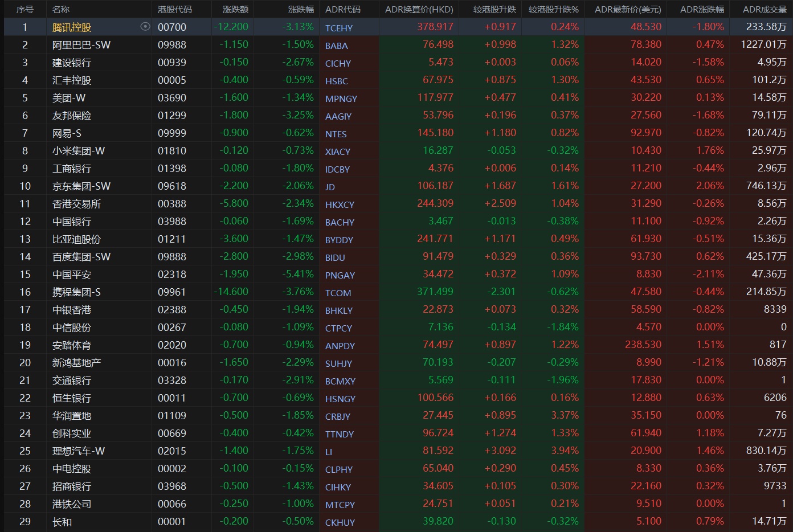The image size is (793, 532).
Task: Sort by the 涨跌幅 column header
Action: point(300,9)
